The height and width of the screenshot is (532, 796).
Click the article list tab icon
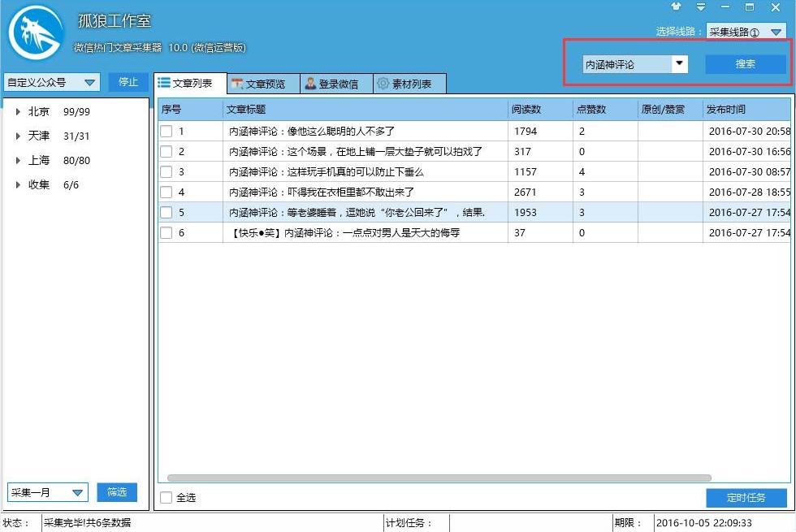click(x=163, y=83)
